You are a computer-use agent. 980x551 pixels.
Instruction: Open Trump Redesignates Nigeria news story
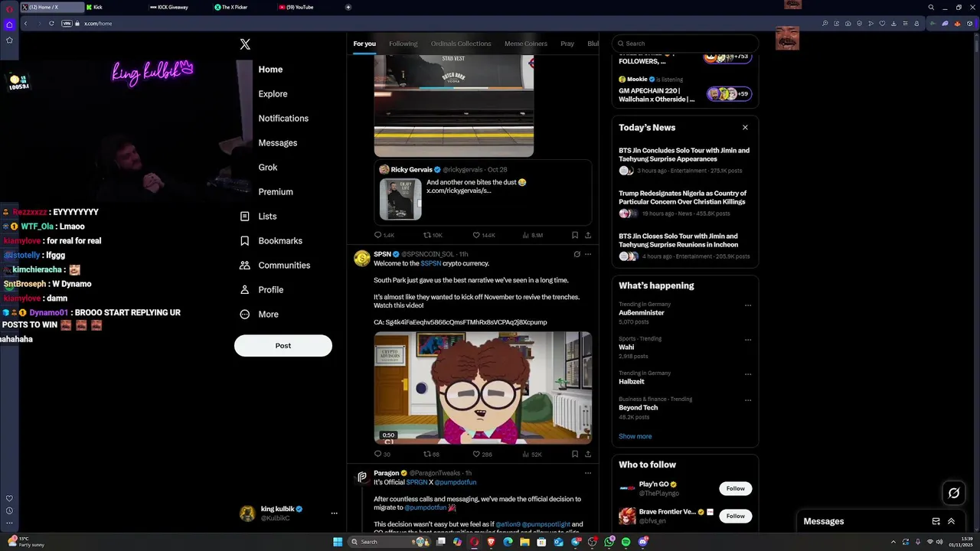(685, 204)
